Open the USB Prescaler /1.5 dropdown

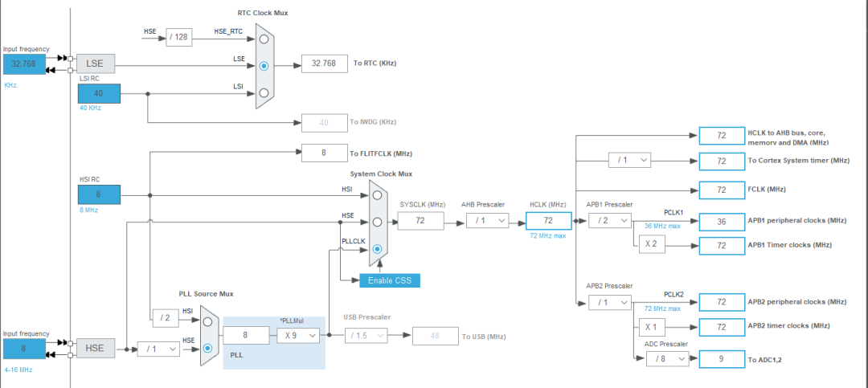[x=366, y=336]
